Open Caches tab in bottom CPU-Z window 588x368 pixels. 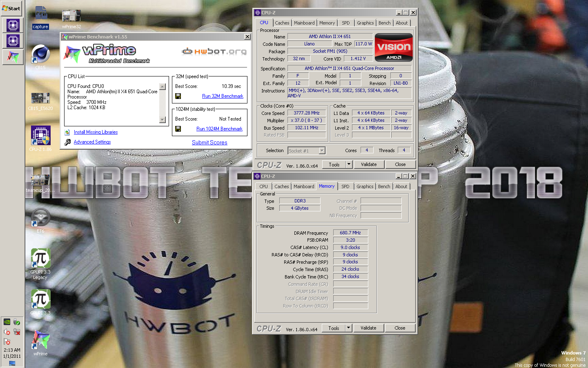tap(281, 186)
